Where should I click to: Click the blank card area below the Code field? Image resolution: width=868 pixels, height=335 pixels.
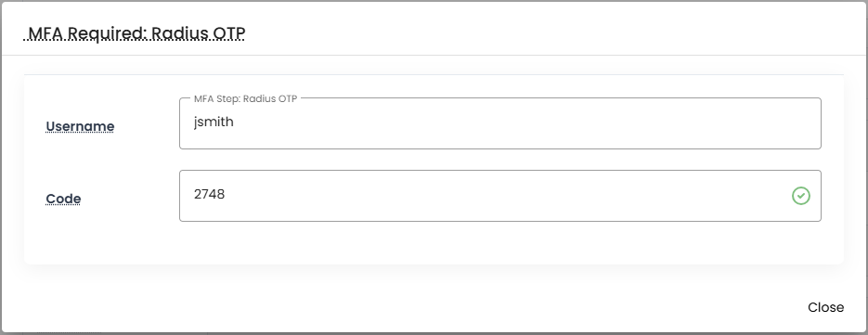point(434,242)
